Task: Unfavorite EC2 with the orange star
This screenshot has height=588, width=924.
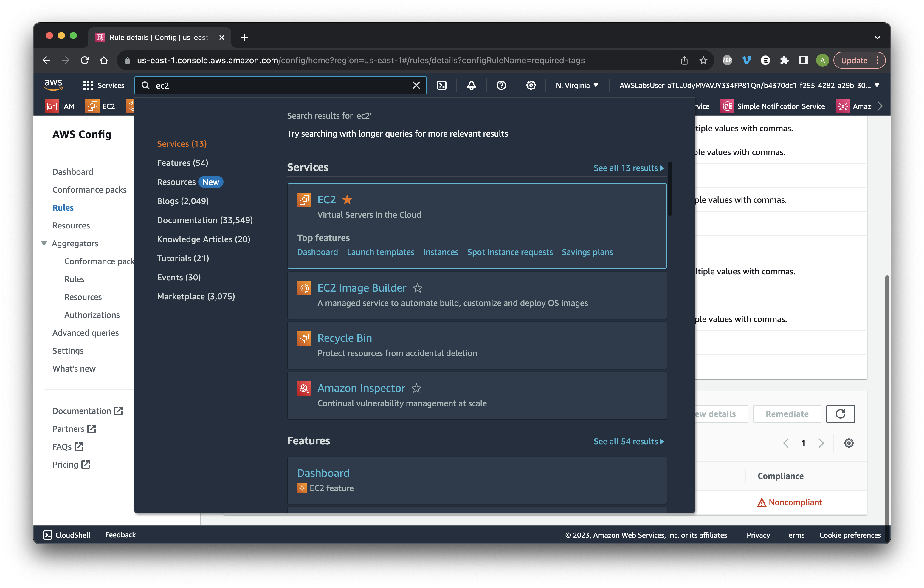Action: 347,199
